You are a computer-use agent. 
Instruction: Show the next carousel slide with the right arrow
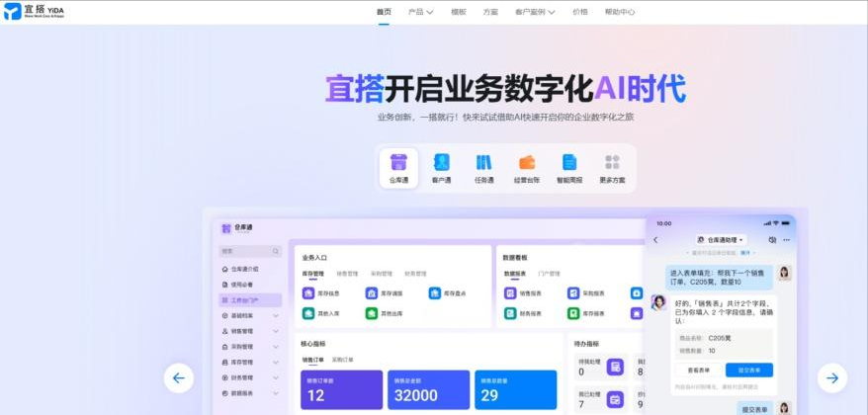click(x=832, y=377)
